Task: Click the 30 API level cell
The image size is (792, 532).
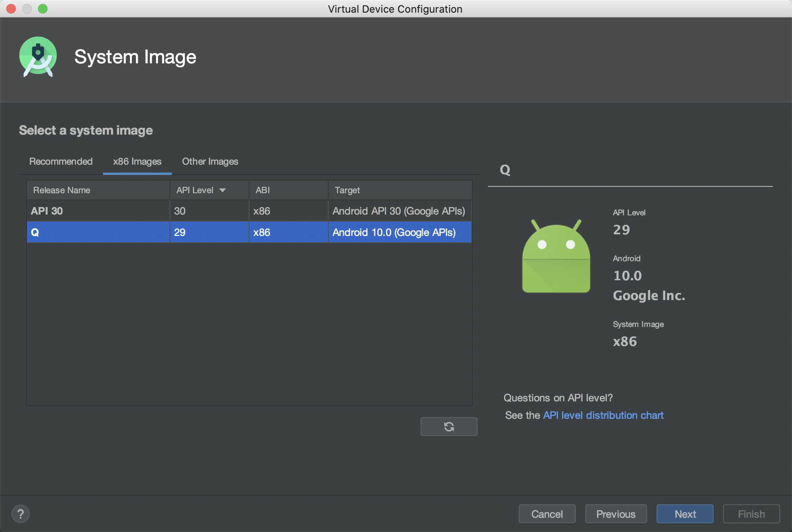Action: coord(209,211)
